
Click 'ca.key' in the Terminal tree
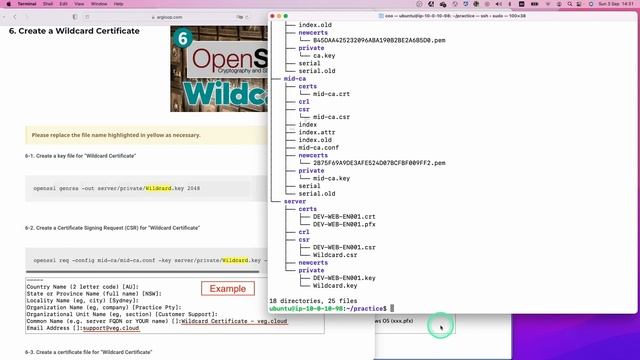[324, 56]
